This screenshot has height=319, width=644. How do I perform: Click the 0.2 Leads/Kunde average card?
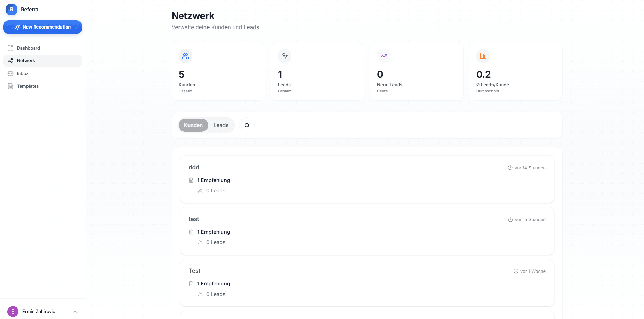tap(516, 71)
